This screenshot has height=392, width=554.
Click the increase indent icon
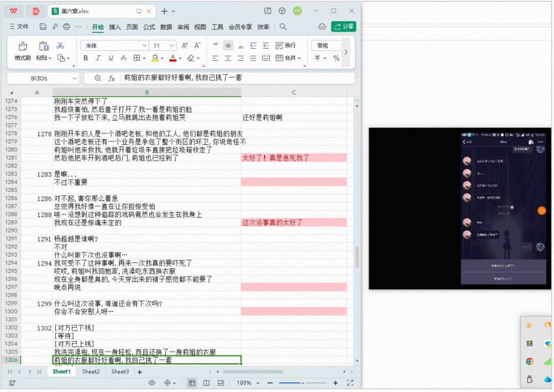point(266,45)
